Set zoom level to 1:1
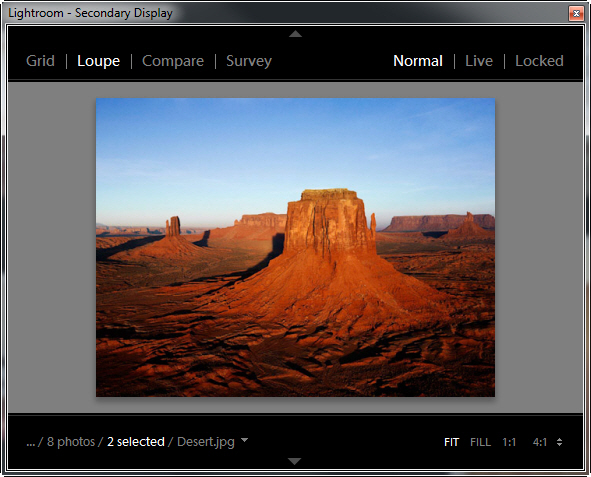 coord(509,442)
